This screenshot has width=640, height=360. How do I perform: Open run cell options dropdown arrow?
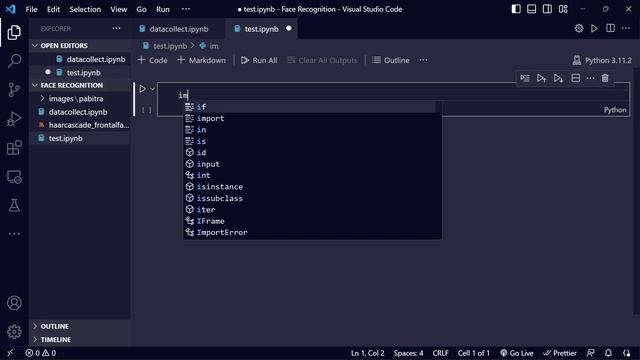tap(152, 89)
